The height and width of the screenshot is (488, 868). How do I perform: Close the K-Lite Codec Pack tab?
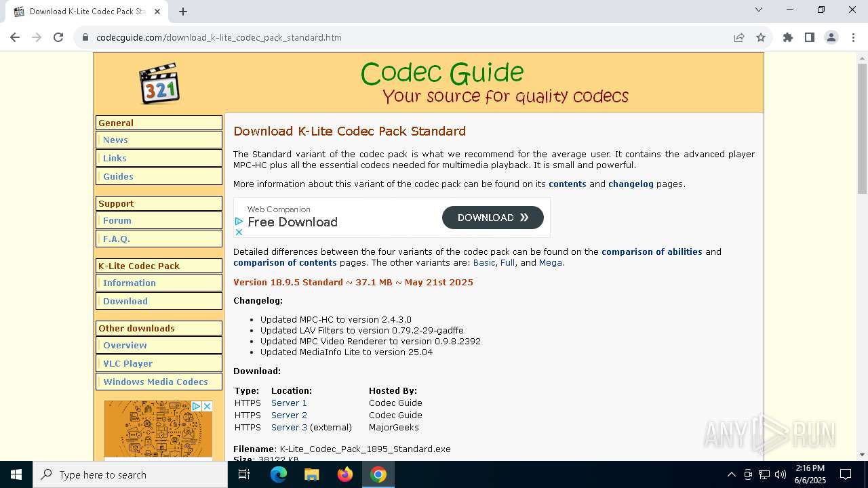pos(157,12)
